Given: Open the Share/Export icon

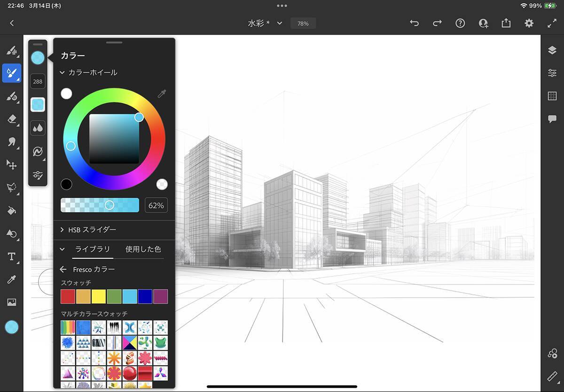Looking at the screenshot, I should click(506, 23).
